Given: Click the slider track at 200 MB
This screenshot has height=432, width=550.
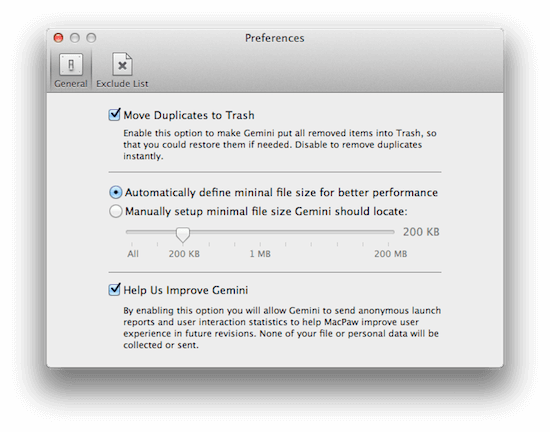Looking at the screenshot, I should coord(388,232).
